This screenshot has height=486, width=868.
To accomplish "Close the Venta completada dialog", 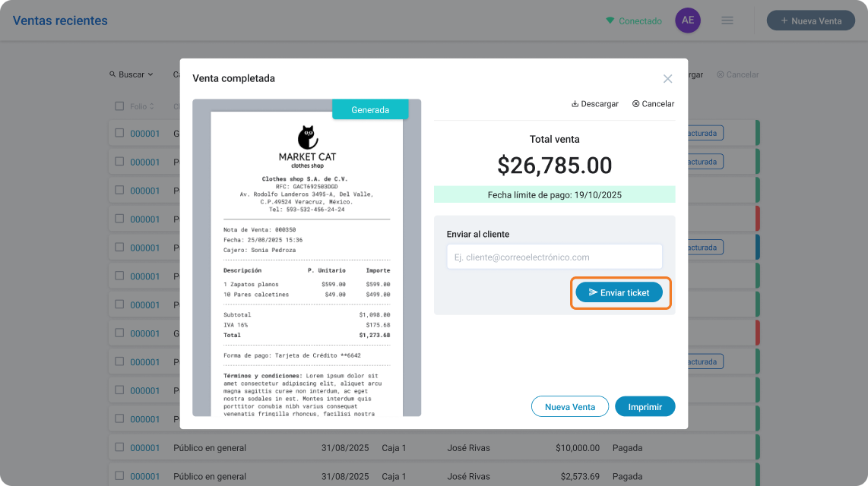I will tap(667, 78).
